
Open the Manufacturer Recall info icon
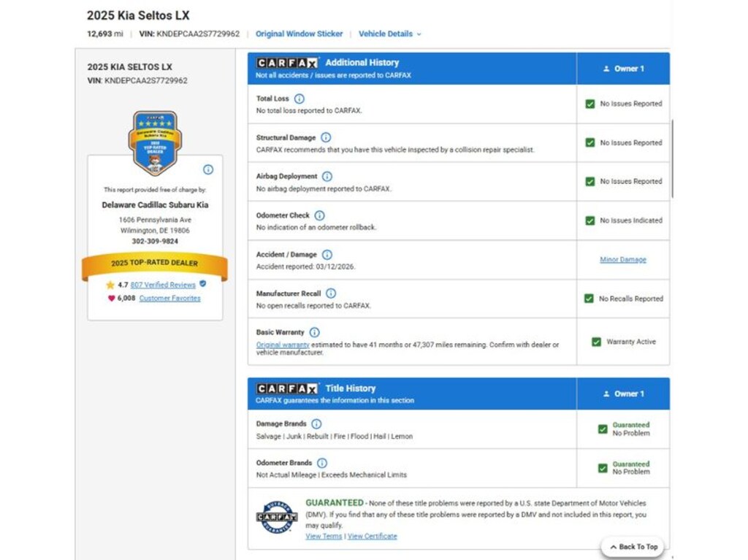pos(331,294)
